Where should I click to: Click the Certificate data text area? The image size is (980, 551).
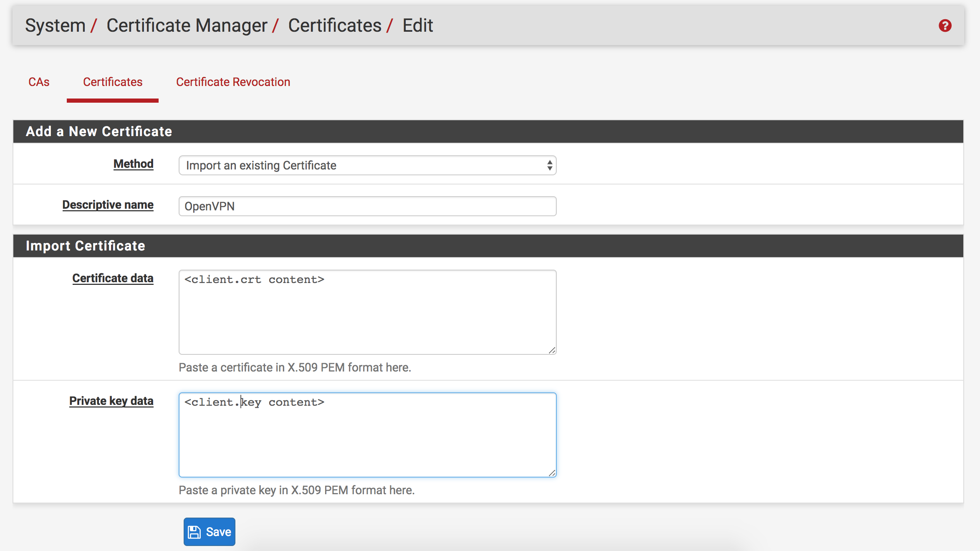point(367,311)
